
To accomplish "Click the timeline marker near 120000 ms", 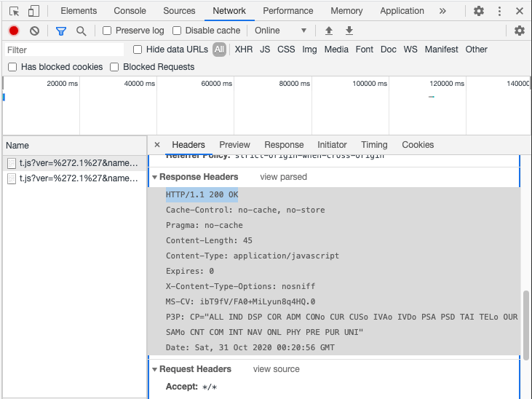I will (x=432, y=97).
